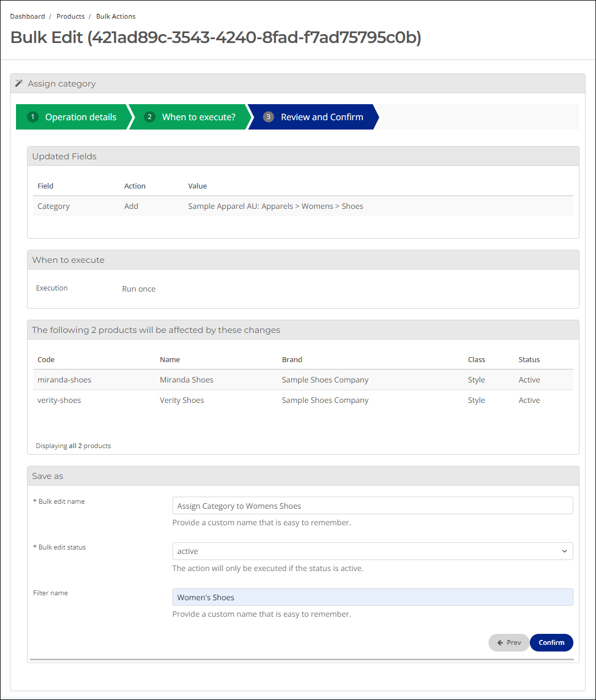Click the step 1 number circle

point(33,117)
